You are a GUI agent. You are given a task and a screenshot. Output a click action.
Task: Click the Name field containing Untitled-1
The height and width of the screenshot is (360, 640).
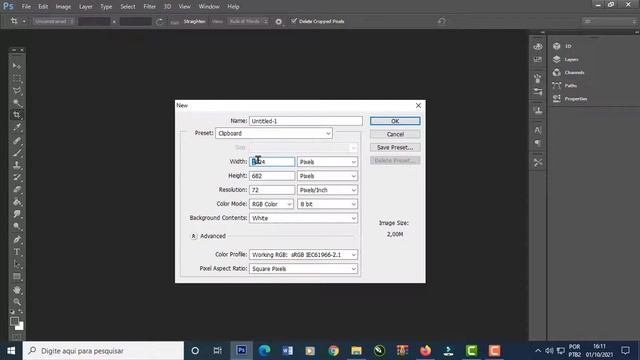tap(306, 121)
